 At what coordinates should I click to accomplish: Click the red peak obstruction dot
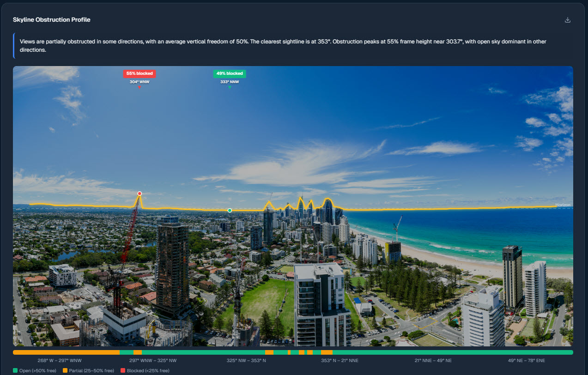tap(139, 194)
